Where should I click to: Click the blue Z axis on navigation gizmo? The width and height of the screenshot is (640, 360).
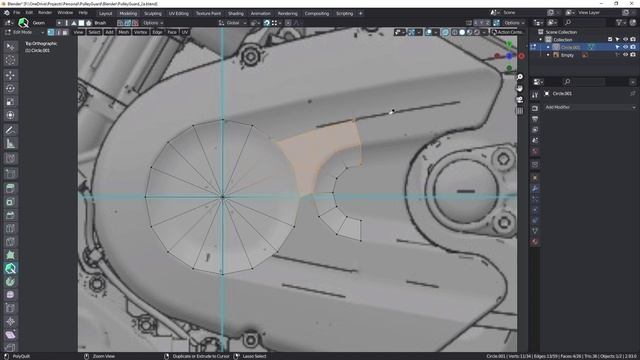point(509,56)
